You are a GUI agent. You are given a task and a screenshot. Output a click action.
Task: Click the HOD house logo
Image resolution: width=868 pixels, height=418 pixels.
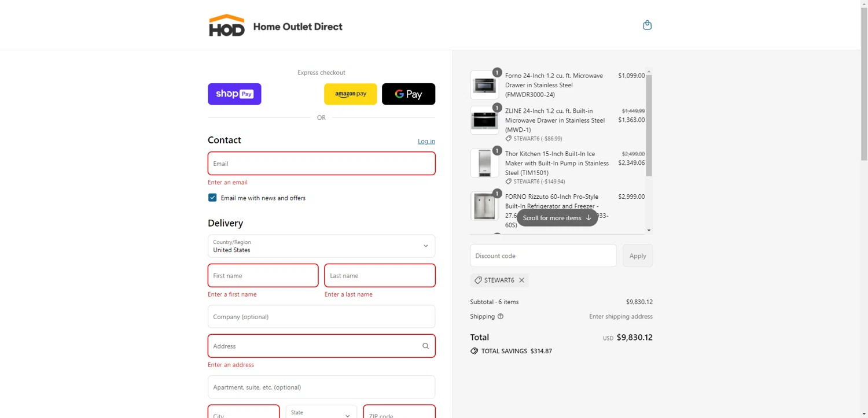click(226, 25)
